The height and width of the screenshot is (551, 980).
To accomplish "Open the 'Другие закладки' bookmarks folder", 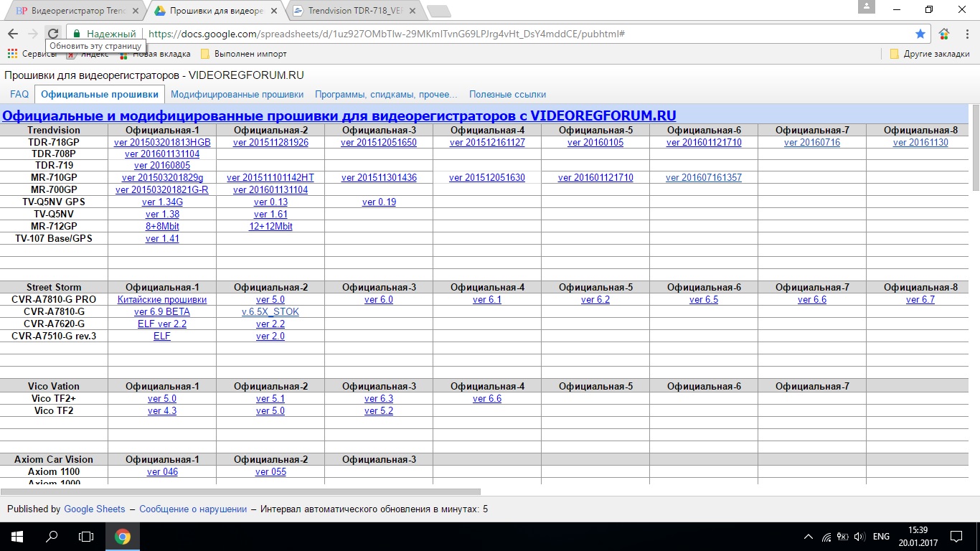I will coord(929,54).
